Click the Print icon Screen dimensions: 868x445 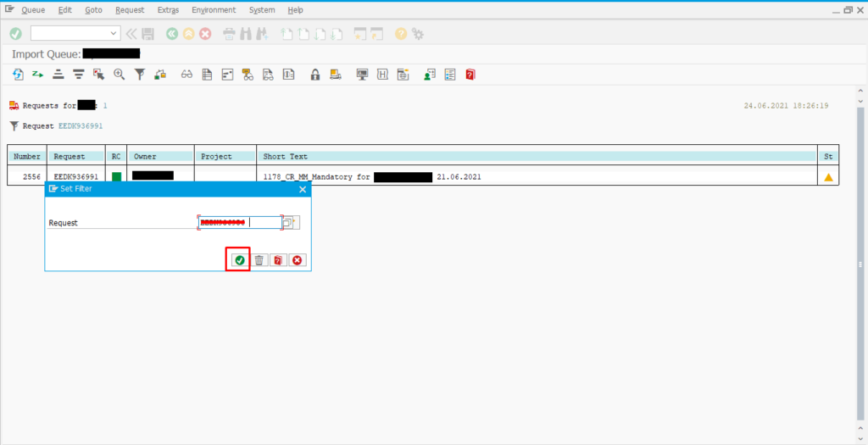[229, 34]
